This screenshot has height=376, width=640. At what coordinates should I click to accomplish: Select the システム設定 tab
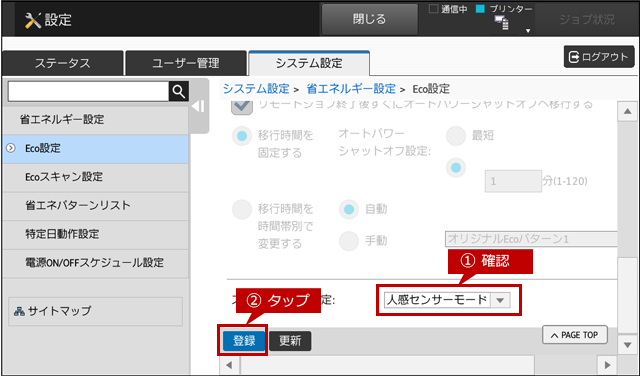pyautogui.click(x=309, y=63)
